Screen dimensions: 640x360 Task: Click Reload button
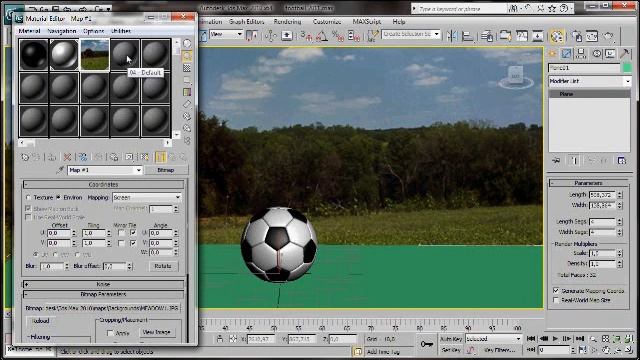pos(41,321)
